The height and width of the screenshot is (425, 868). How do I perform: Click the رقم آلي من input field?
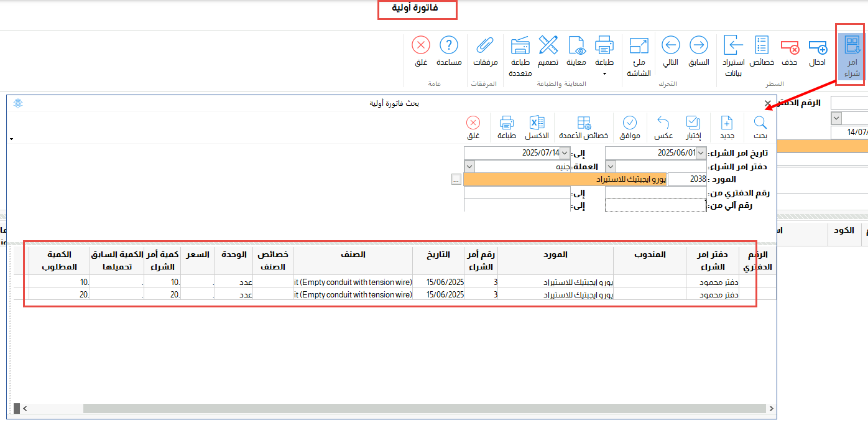pos(656,205)
